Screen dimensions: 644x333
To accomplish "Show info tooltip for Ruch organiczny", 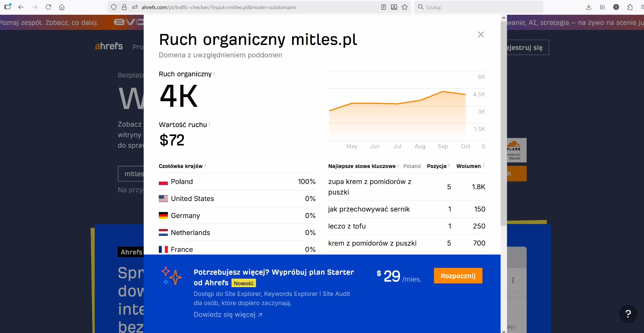I will (x=214, y=73).
